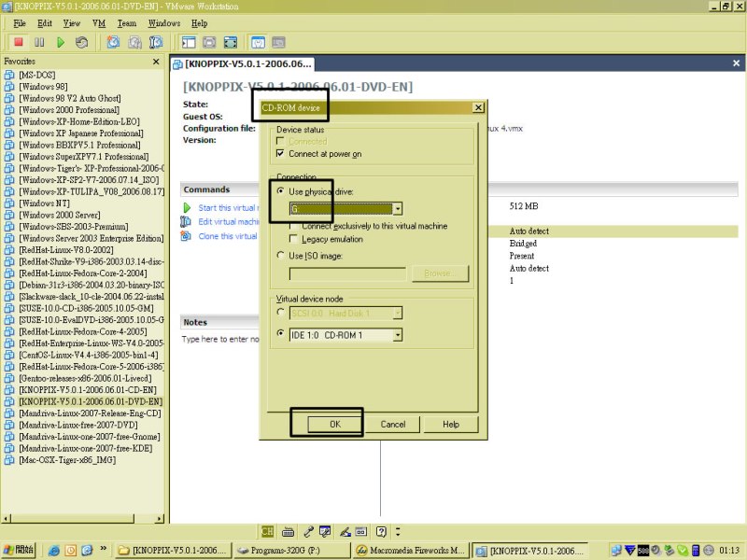The image size is (747, 560).
Task: Check Connect exclusively to this virtual machine
Action: tap(293, 226)
